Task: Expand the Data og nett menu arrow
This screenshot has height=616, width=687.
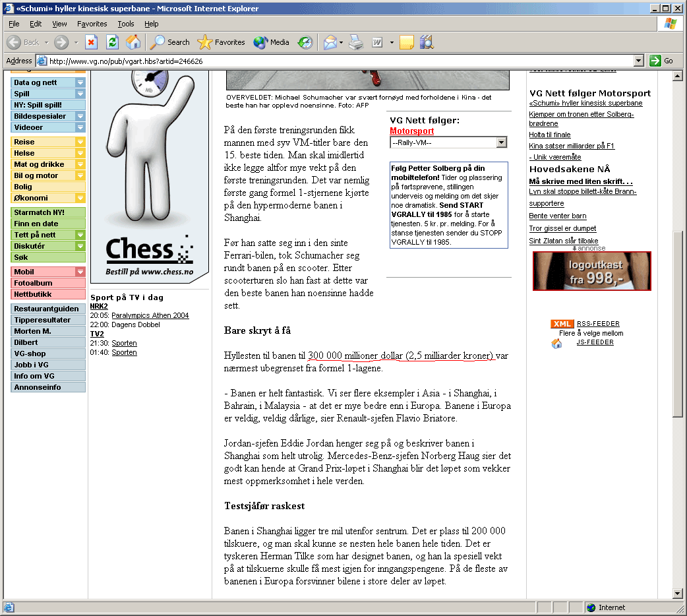Action: 80,82
